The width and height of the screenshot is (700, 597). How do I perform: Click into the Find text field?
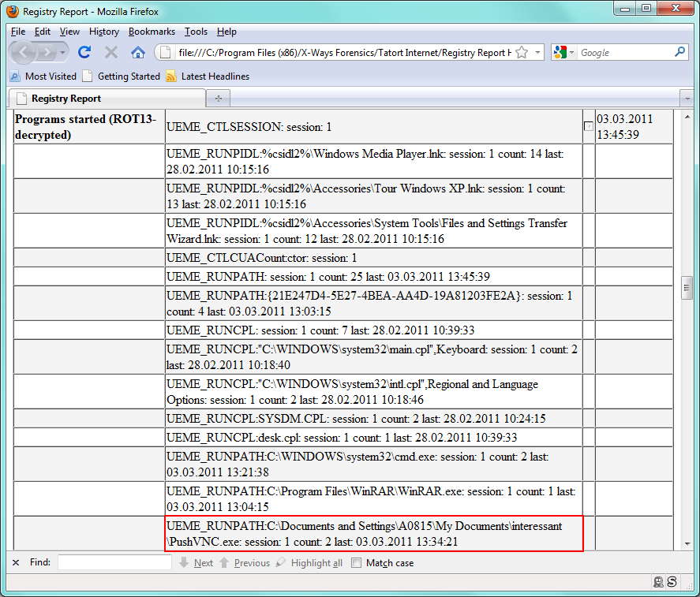pyautogui.click(x=114, y=562)
